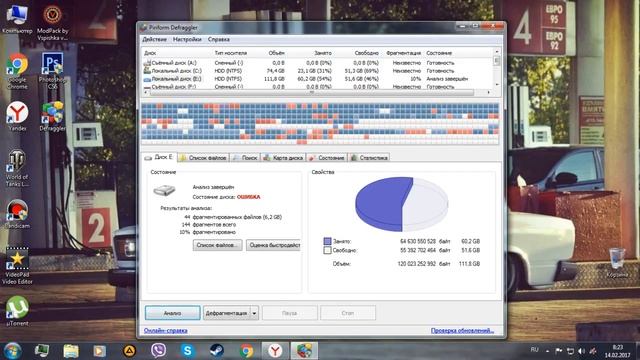Image resolution: width=640 pixels, height=360 pixels.
Task: Select the Photoshop CS6 desktop shortcut
Action: [52, 71]
